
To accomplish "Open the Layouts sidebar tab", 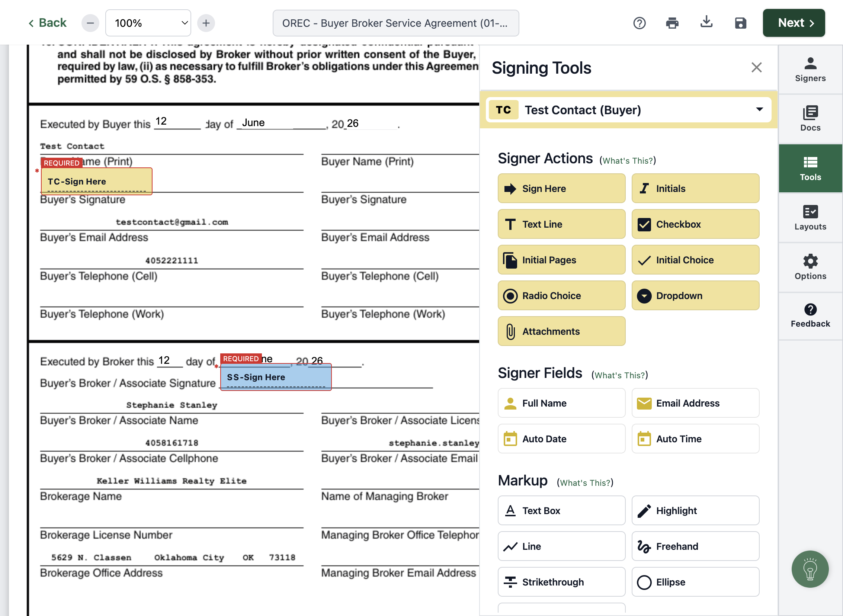I will pos(810,218).
